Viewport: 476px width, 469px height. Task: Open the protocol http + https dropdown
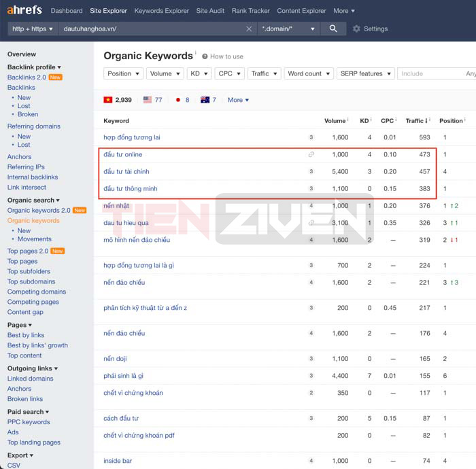(33, 29)
